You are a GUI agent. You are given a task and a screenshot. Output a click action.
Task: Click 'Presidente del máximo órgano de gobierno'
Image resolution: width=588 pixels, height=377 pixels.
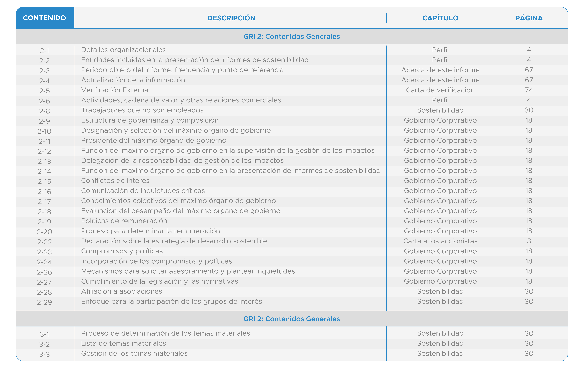point(154,141)
